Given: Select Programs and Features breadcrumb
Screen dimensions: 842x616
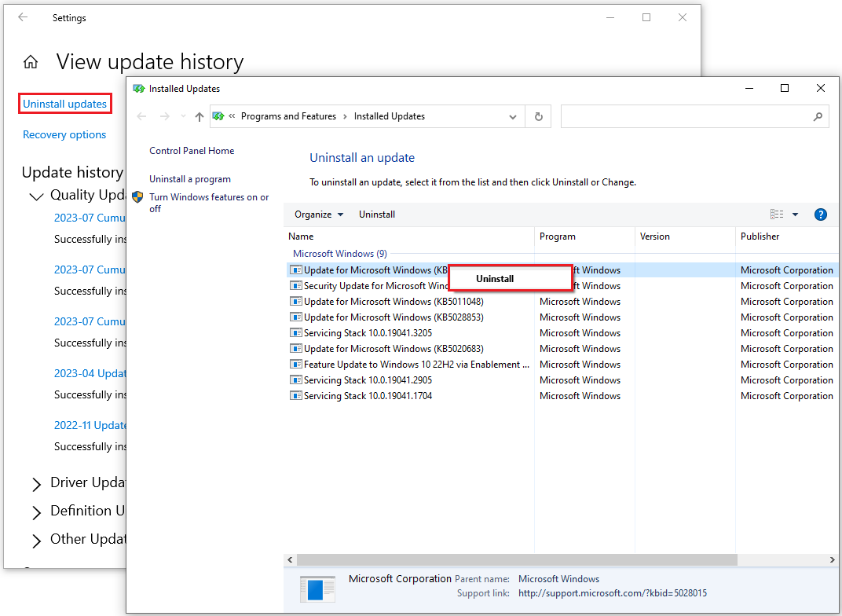Looking at the screenshot, I should pos(288,116).
